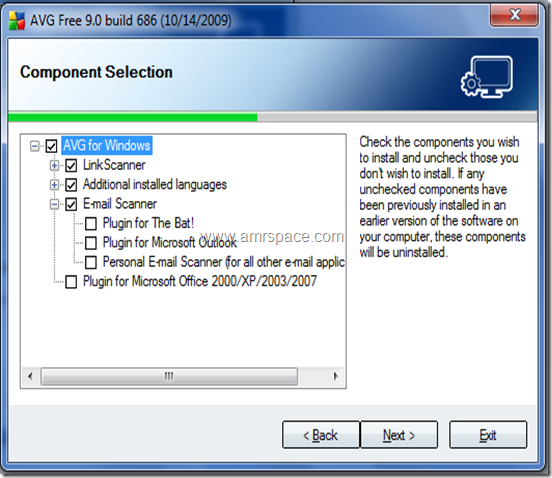552x478 pixels.
Task: Click the AVG logo icon in title bar
Action: click(x=17, y=21)
